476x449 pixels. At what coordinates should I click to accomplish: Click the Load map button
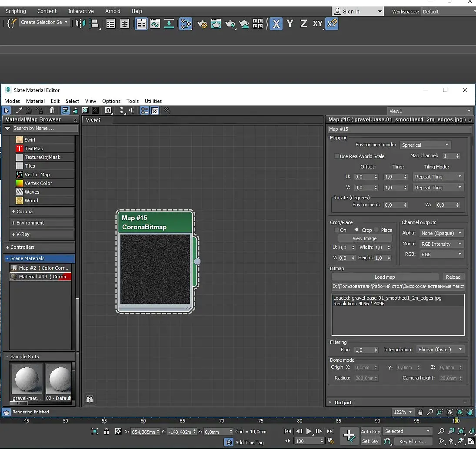click(384, 277)
